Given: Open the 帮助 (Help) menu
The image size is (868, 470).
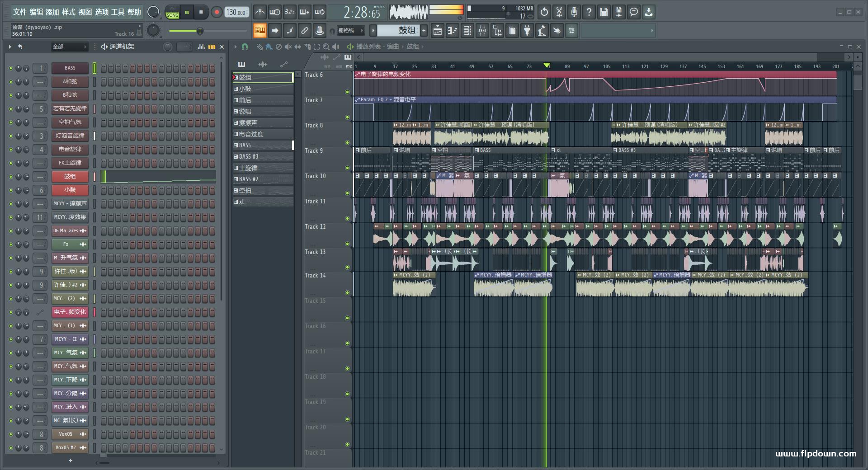Looking at the screenshot, I should (134, 12).
